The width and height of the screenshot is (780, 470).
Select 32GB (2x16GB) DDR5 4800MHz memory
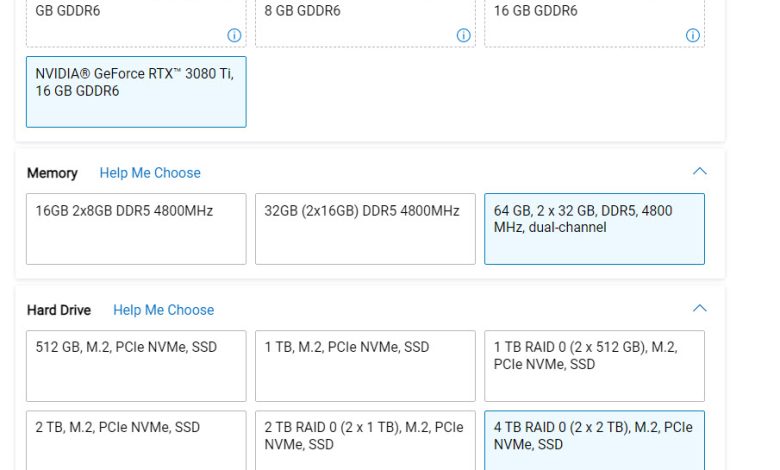pyautogui.click(x=365, y=229)
